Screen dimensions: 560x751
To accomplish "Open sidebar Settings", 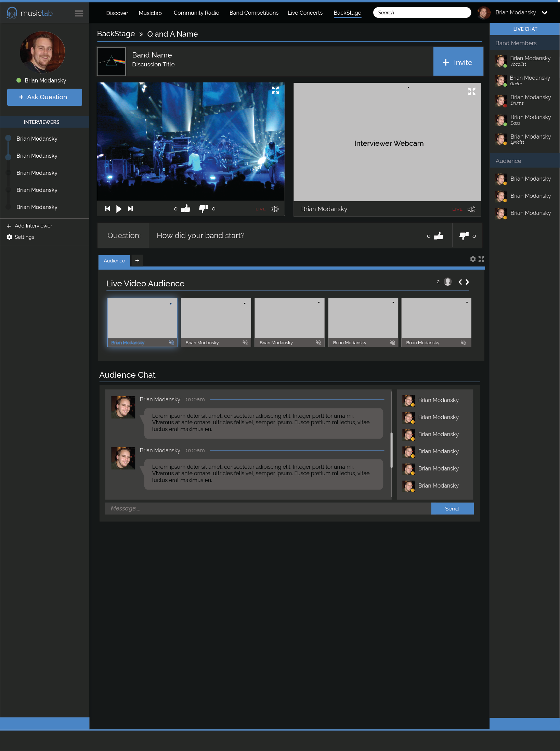I will tap(21, 237).
